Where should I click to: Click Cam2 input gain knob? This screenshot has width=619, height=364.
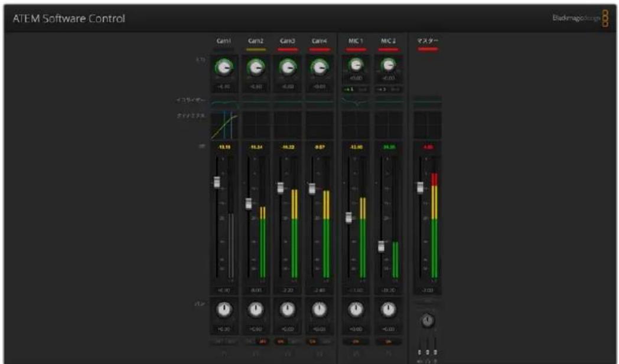click(256, 68)
